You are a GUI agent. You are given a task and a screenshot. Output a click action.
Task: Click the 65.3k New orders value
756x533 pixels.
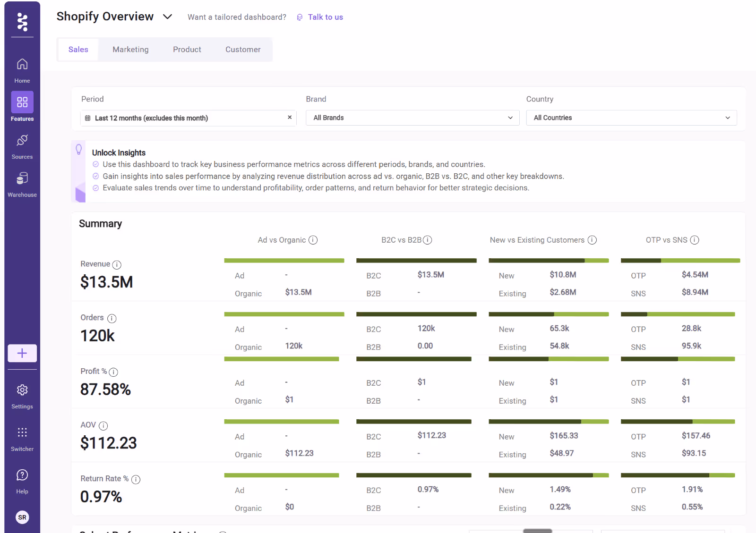pyautogui.click(x=559, y=328)
